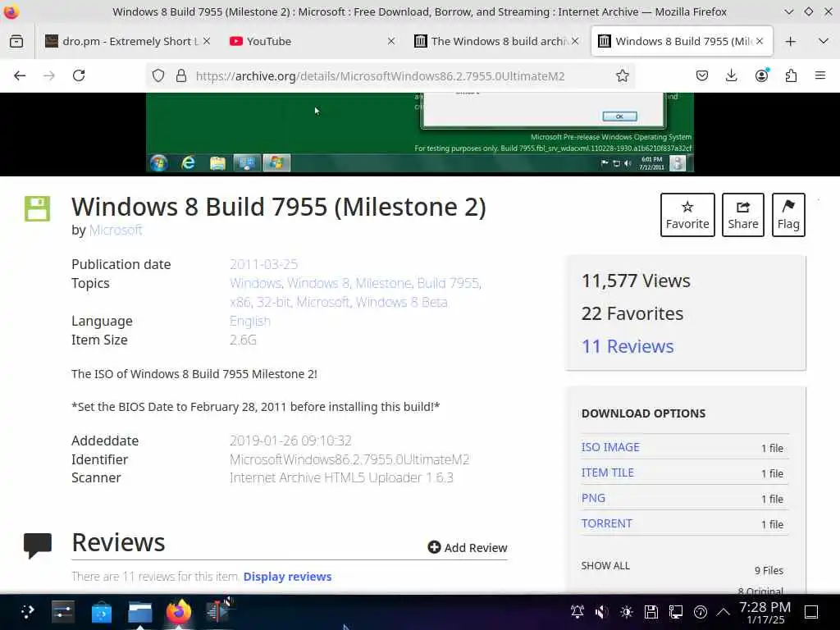This screenshot has width=840, height=630.
Task: Click the address bar URL
Action: [x=380, y=76]
